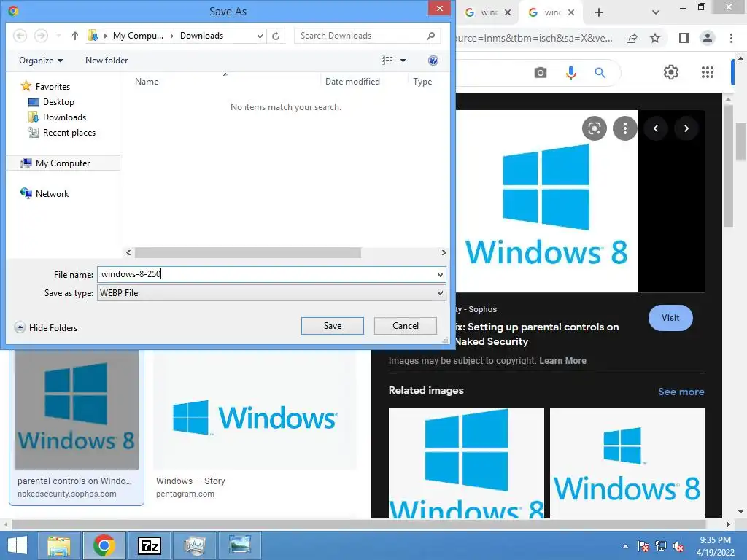Image resolution: width=747 pixels, height=560 pixels.
Task: Create a New folder
Action: tap(107, 61)
